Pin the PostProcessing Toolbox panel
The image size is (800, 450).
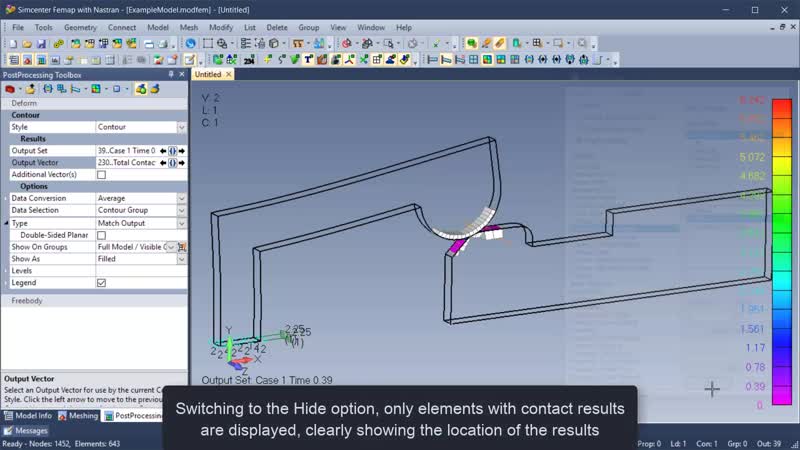click(x=171, y=74)
